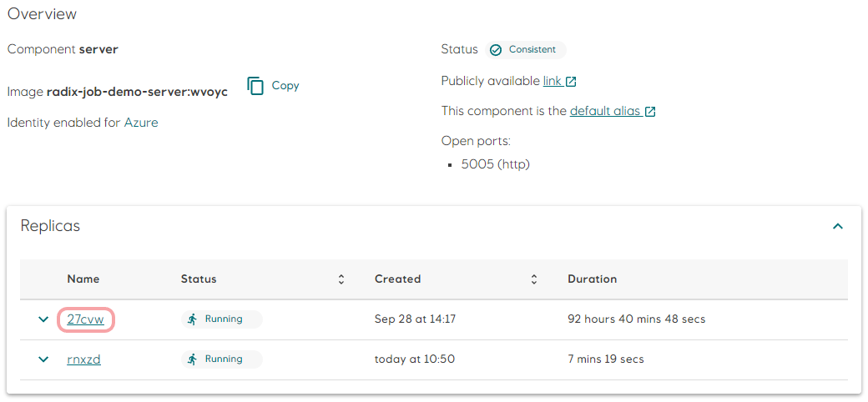
Task: Expand the rnxzd replica row
Action: coord(43,359)
